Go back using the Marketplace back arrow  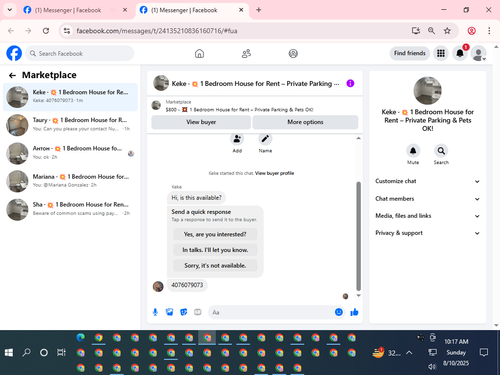pos(12,75)
